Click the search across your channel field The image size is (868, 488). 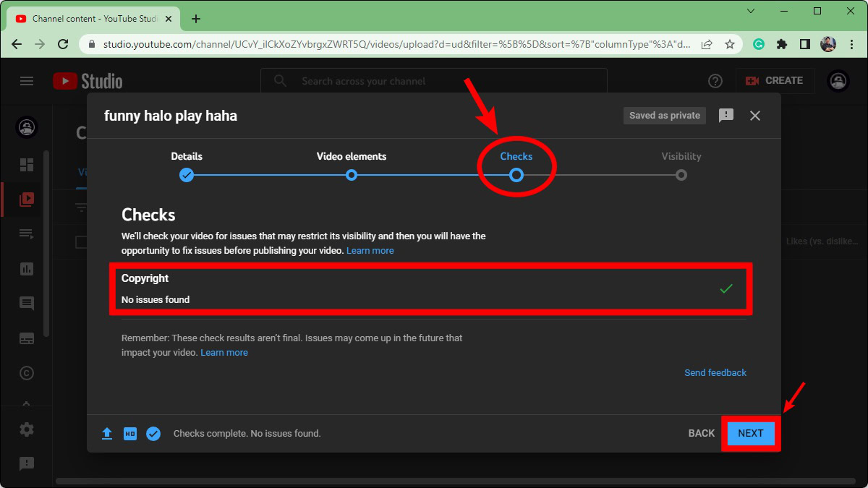pyautogui.click(x=434, y=81)
